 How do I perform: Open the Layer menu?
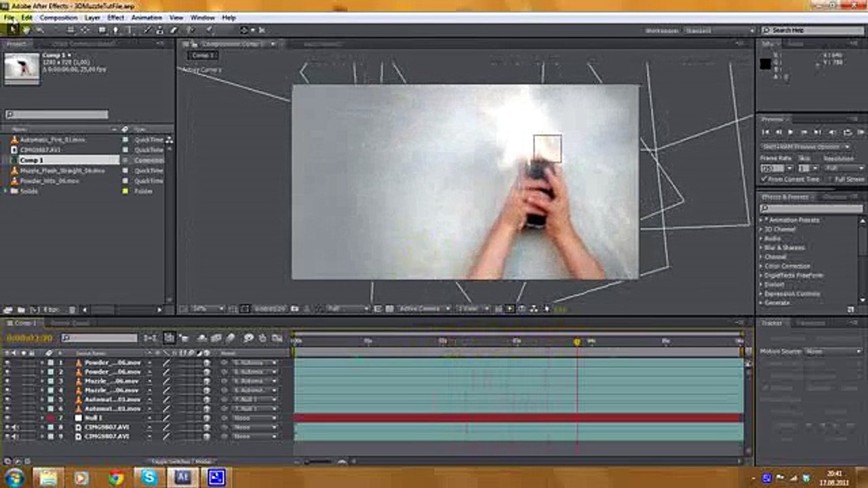[92, 17]
